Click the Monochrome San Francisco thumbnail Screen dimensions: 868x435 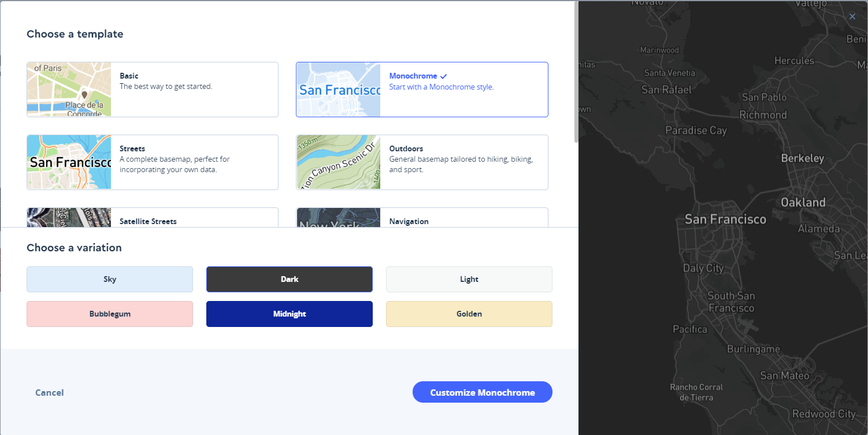(337, 89)
